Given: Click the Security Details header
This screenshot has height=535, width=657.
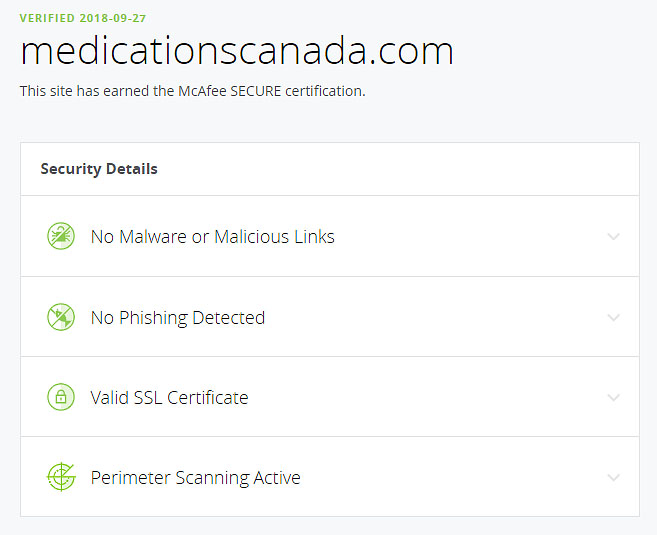Looking at the screenshot, I should pos(99,169).
